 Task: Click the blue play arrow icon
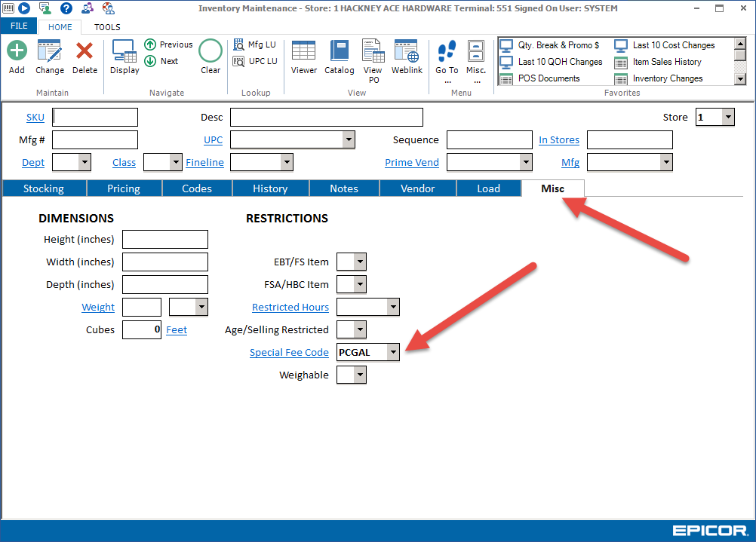coord(24,8)
